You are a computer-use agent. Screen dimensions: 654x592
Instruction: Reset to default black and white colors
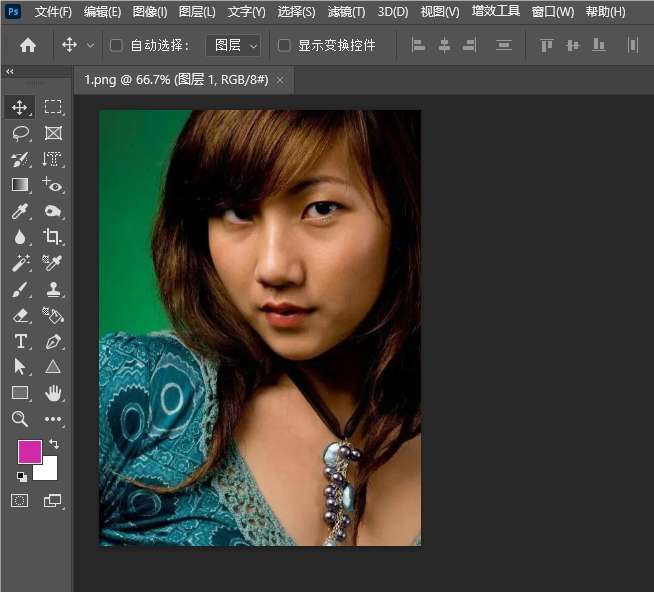[x=22, y=476]
